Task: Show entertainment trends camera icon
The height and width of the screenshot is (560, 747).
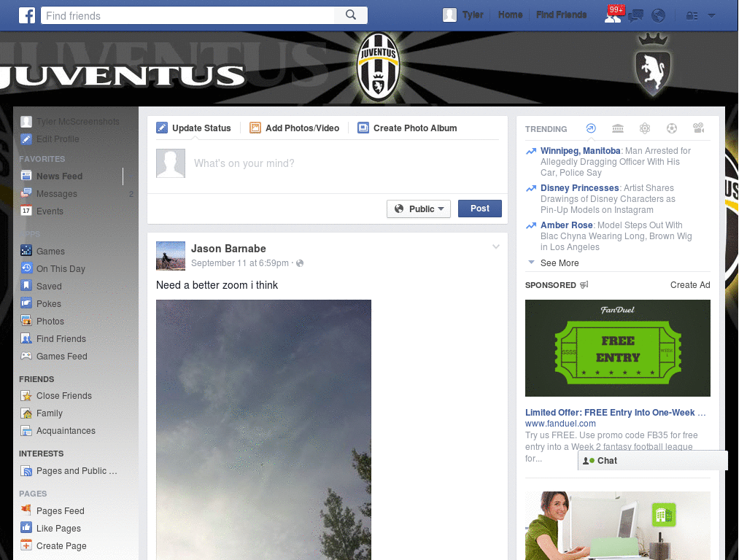Action: (698, 128)
